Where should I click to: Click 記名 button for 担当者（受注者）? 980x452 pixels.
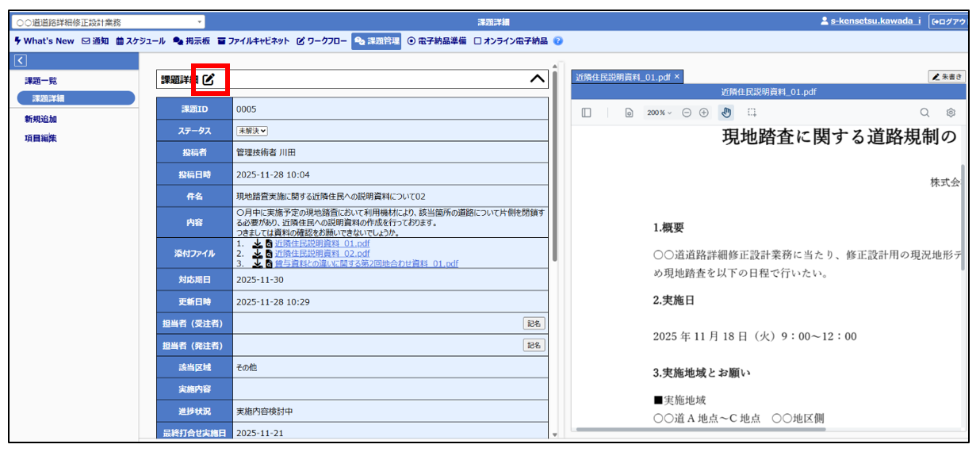click(x=534, y=324)
